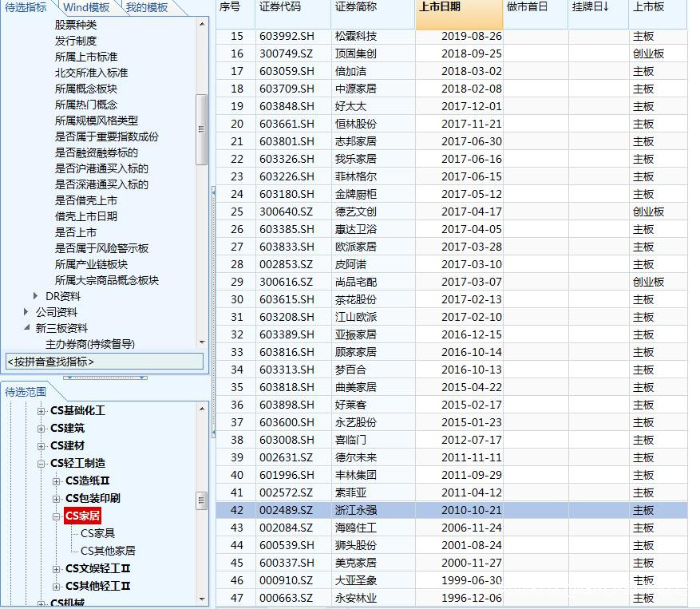Image resolution: width=700 pixels, height=609 pixels.
Task: Click the 603008.SH security code cell
Action: 293,440
